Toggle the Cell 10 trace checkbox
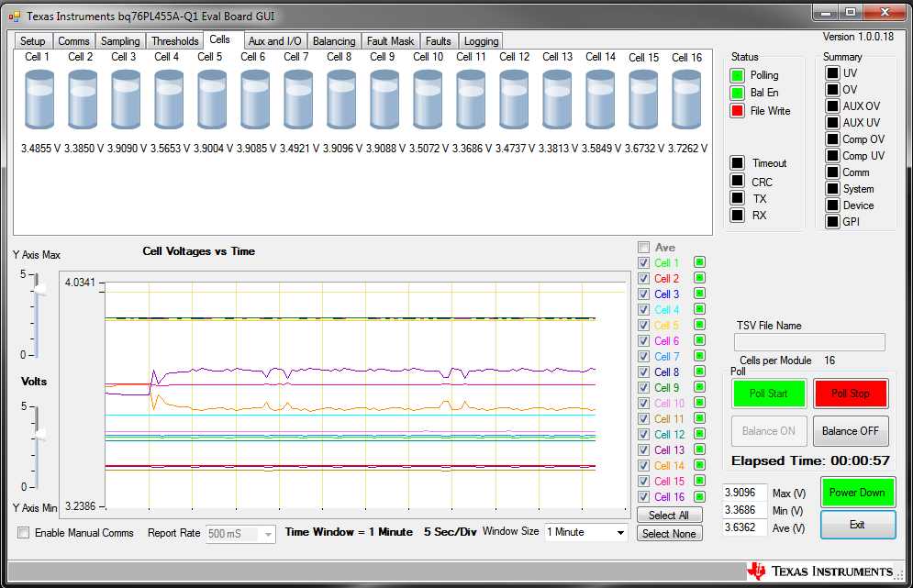 pos(643,403)
